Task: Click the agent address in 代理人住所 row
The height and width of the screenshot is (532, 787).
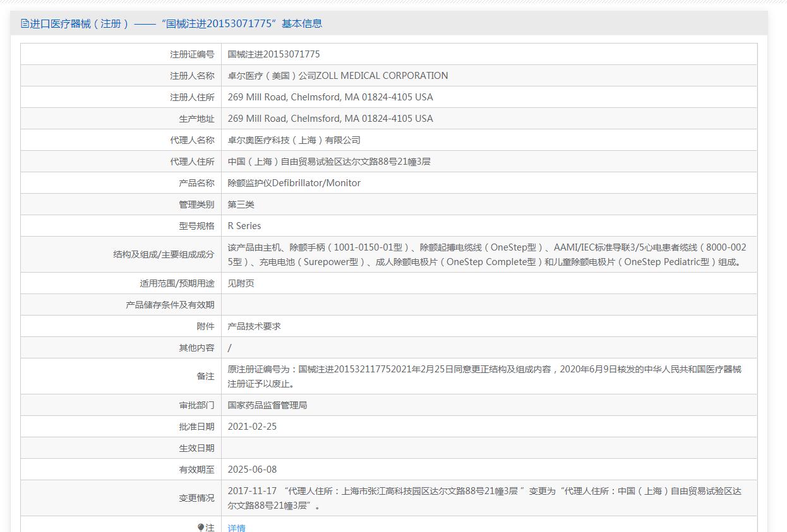Action: (x=329, y=162)
